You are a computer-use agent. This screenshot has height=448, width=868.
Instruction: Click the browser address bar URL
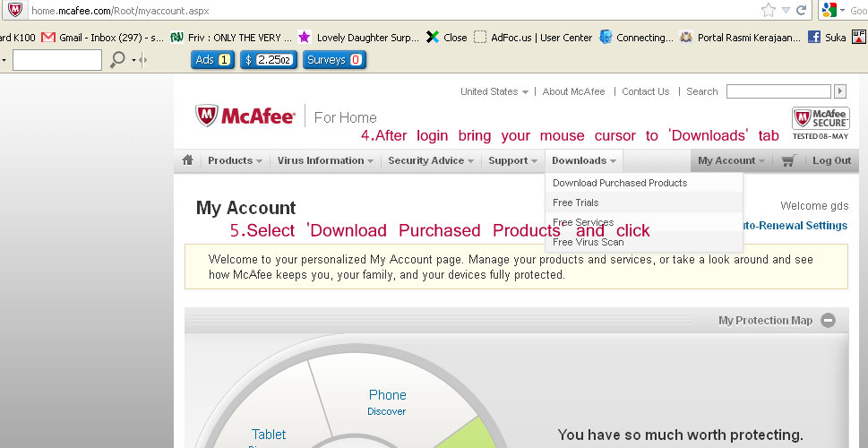click(x=120, y=11)
